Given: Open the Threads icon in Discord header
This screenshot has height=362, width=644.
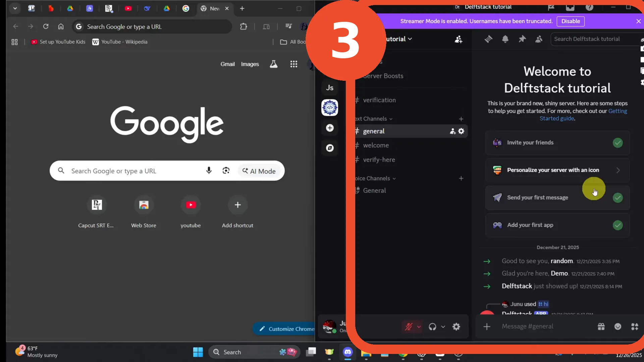Looking at the screenshot, I should [x=488, y=39].
